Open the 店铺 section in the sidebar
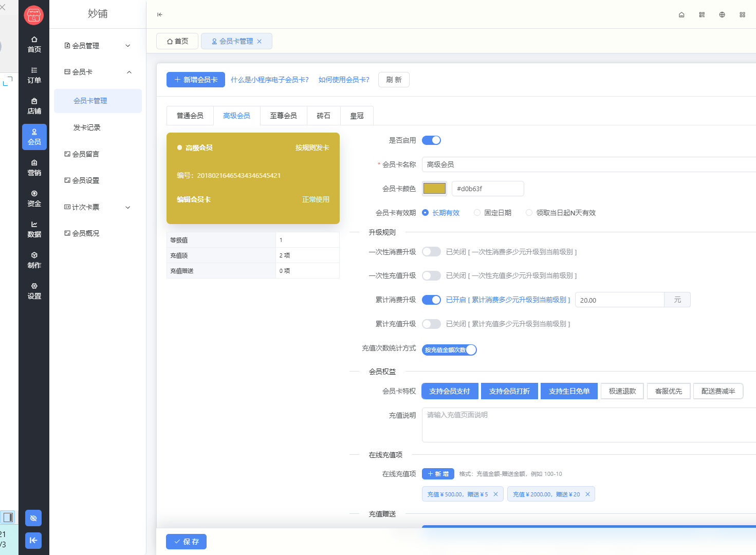Screen dimensions: 756x555 click(x=34, y=106)
